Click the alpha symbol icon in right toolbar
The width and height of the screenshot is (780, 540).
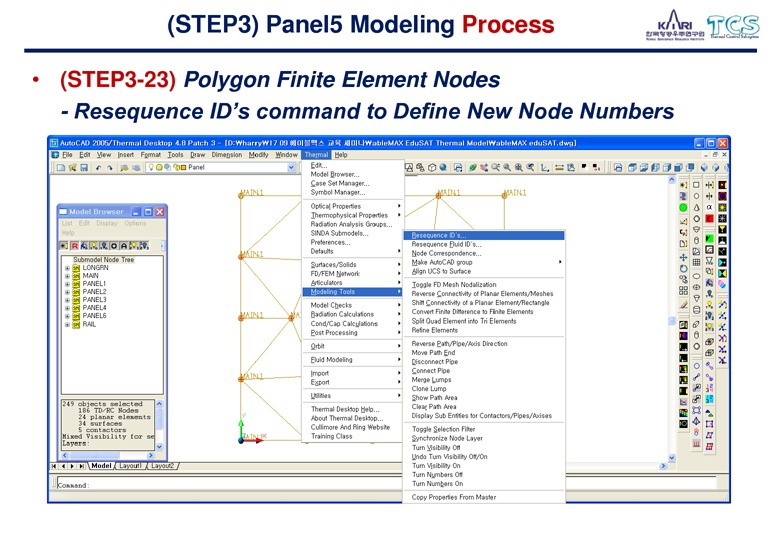(709, 207)
